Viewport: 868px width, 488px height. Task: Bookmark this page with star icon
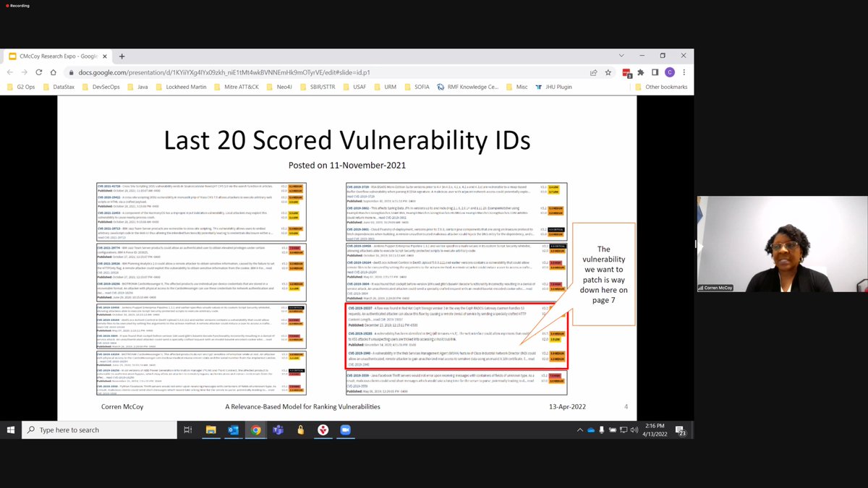tap(609, 72)
